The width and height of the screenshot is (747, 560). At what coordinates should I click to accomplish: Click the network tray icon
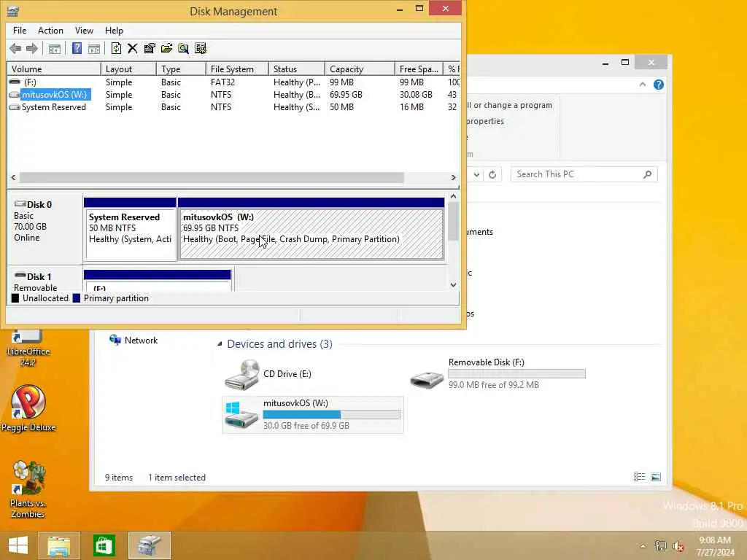pyautogui.click(x=660, y=545)
